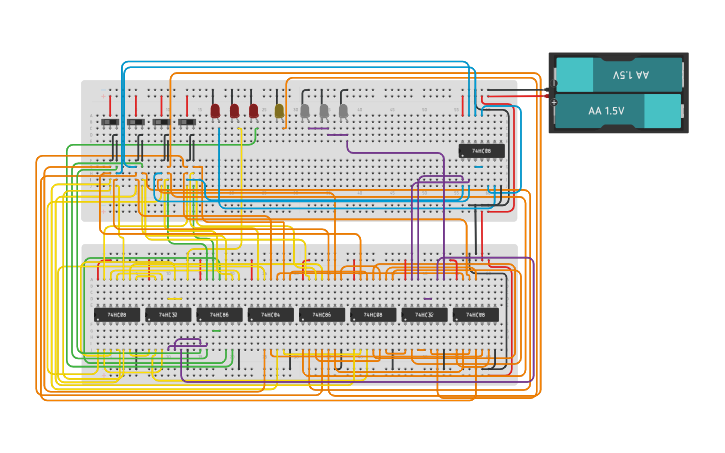Toggle the rightmost slide switch
725x453 pixels.
(x=186, y=122)
